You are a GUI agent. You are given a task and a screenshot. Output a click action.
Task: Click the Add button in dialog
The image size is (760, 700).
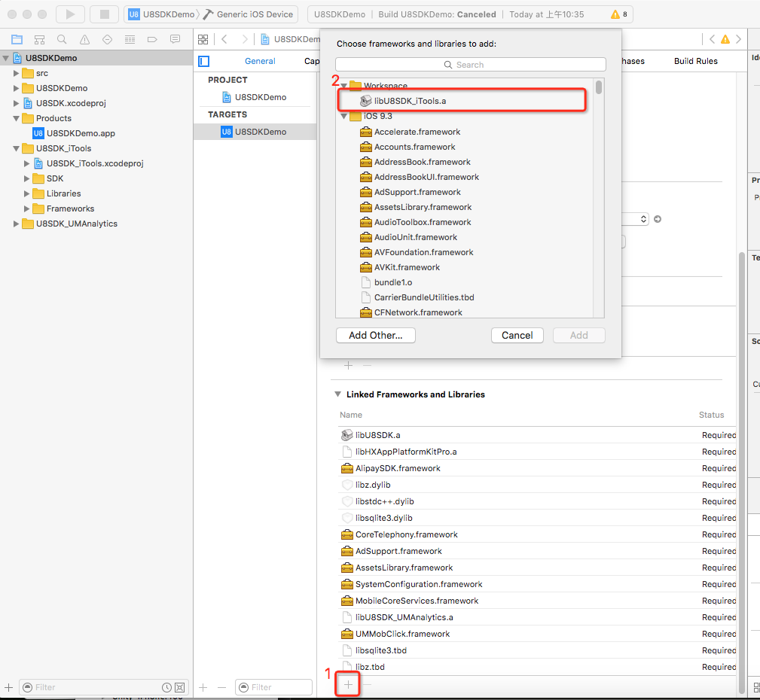pos(578,335)
